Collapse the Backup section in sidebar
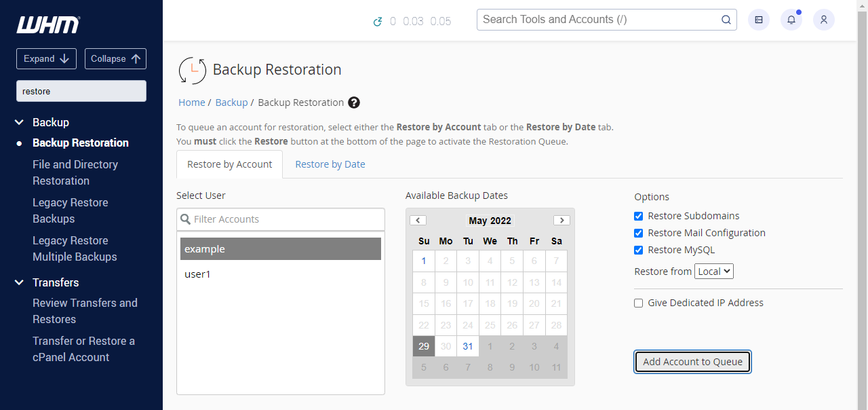Screen dimensions: 868x410 (x=18, y=122)
